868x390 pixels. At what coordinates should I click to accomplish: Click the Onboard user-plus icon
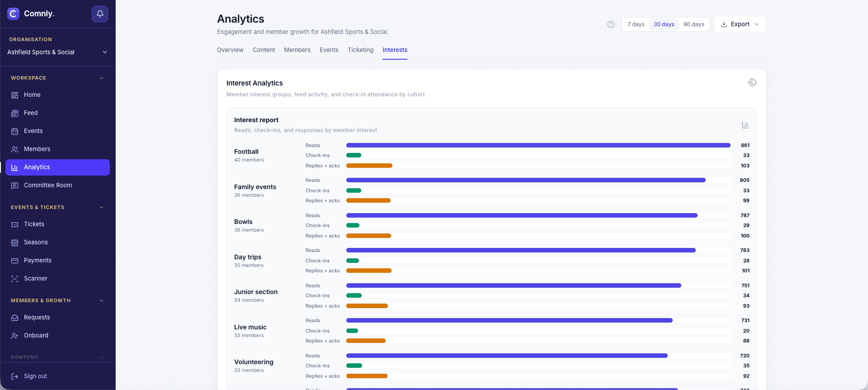tap(15, 336)
